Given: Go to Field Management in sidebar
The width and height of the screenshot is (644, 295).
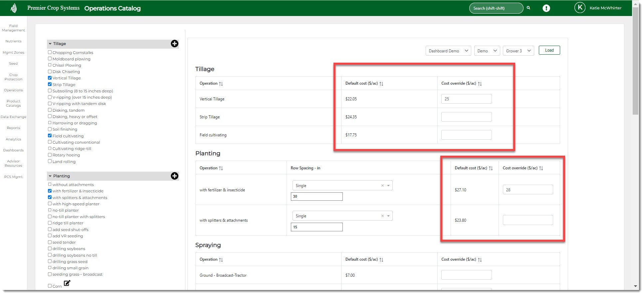Looking at the screenshot, I should coord(13,28).
